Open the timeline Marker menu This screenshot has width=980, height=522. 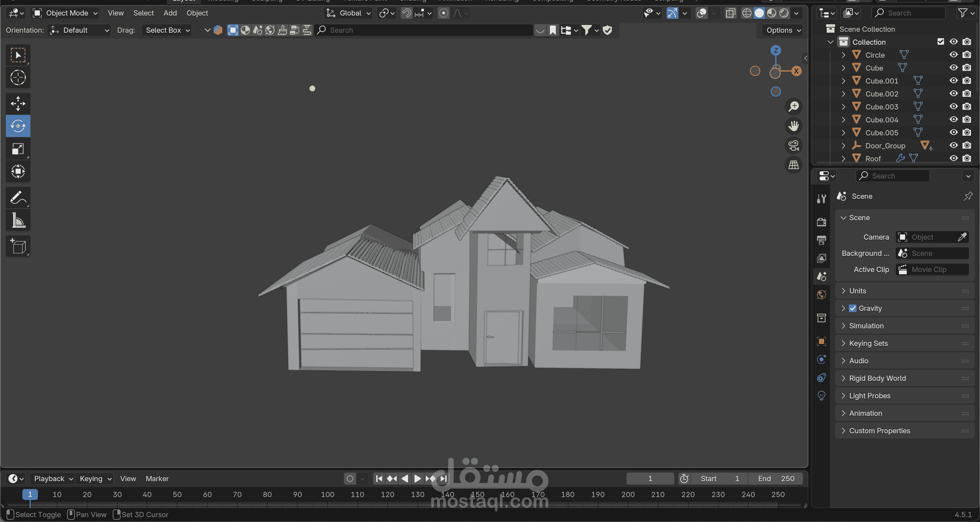click(x=157, y=479)
